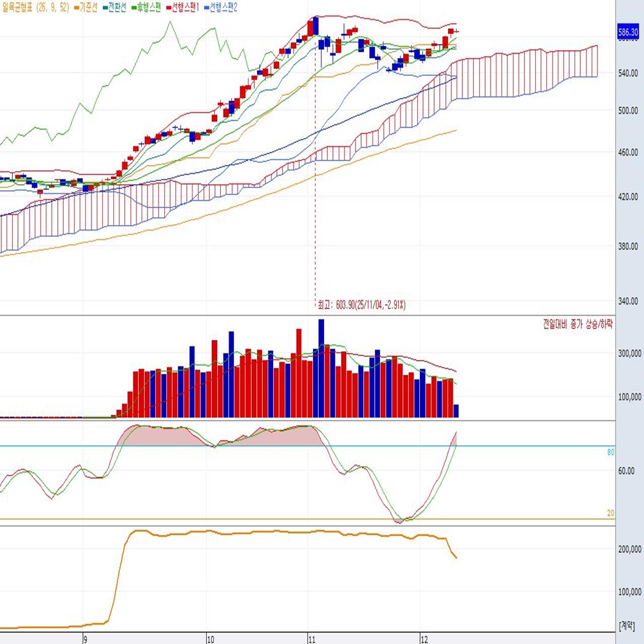The height and width of the screenshot is (644, 644).
Task: Click the 100,000 volume axis label
Action: 630,397
